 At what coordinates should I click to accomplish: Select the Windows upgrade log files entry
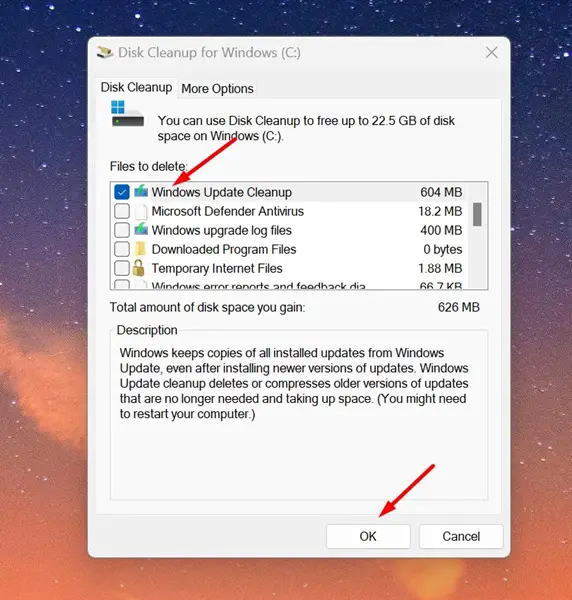click(288, 230)
